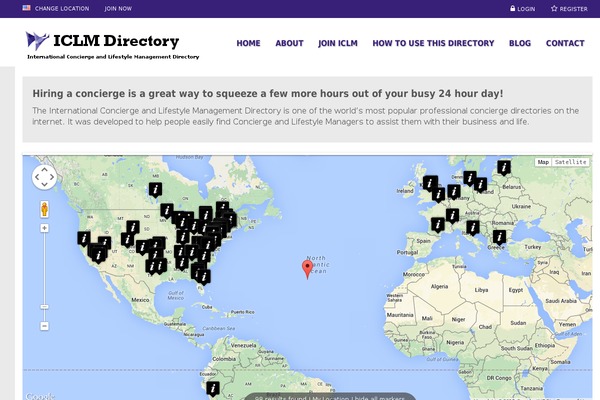600x400 pixels.
Task: Click the Join Now link in top bar
Action: click(x=118, y=8)
